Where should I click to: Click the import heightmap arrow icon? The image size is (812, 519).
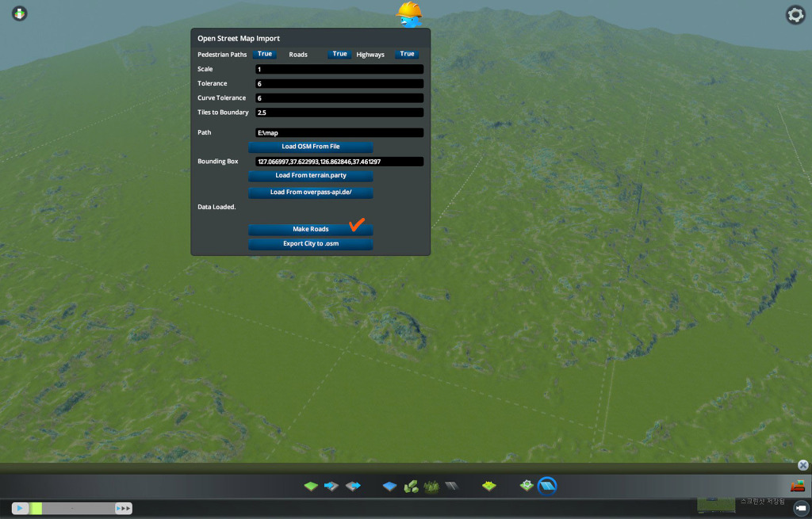pos(331,486)
